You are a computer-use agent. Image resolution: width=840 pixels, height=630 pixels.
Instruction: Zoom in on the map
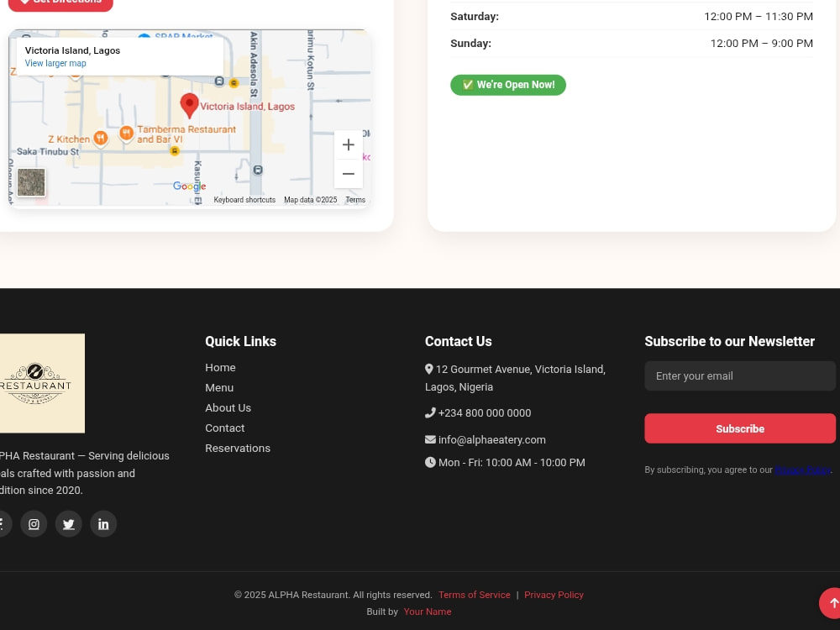349,144
